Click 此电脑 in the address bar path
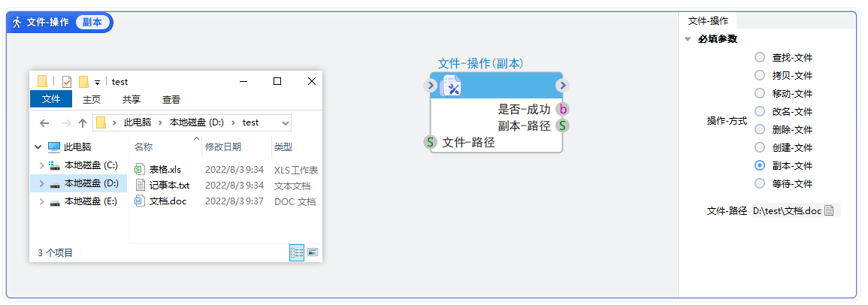The image size is (868, 305). pos(138,123)
